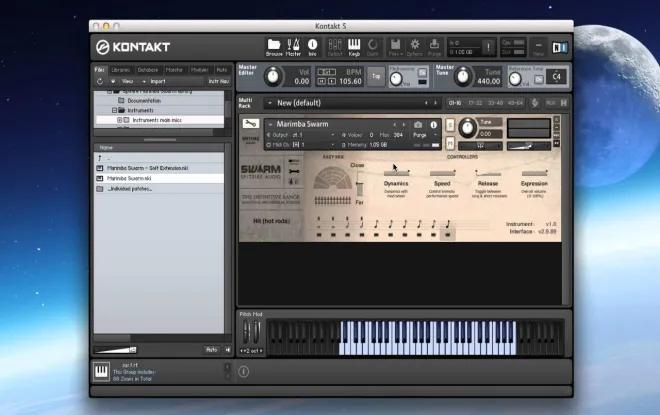Open the _Individual patches_ folder
The image size is (660, 415).
159,189
